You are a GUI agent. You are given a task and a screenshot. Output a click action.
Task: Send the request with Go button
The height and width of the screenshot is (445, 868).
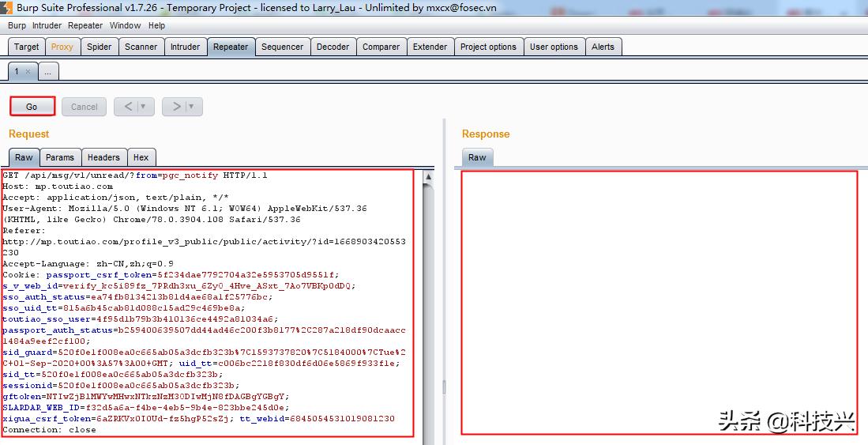tap(32, 107)
